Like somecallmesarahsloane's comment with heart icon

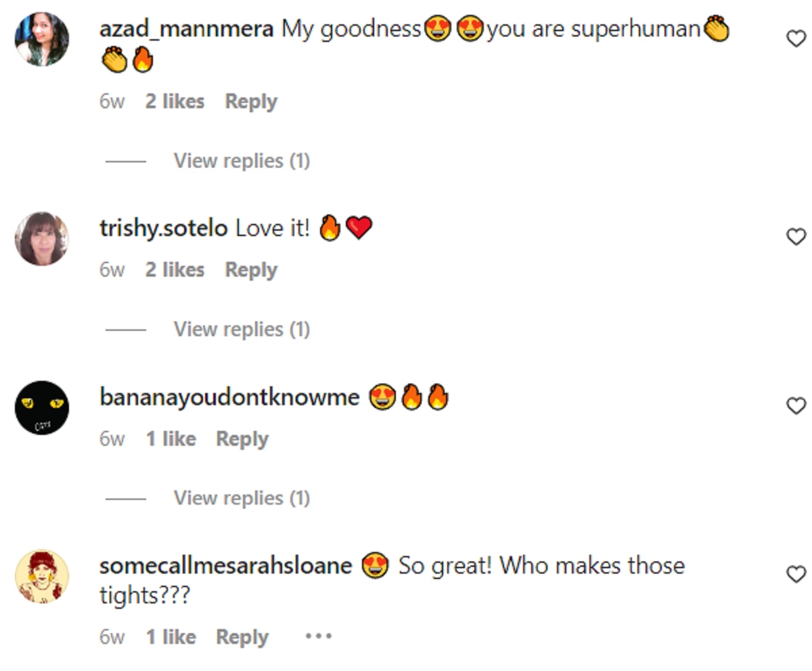point(796,574)
